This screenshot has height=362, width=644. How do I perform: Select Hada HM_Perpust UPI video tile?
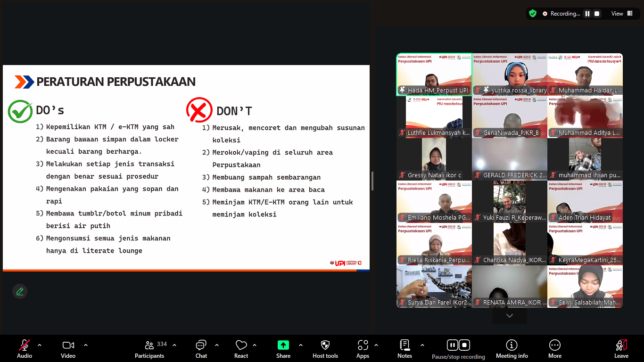(x=434, y=74)
